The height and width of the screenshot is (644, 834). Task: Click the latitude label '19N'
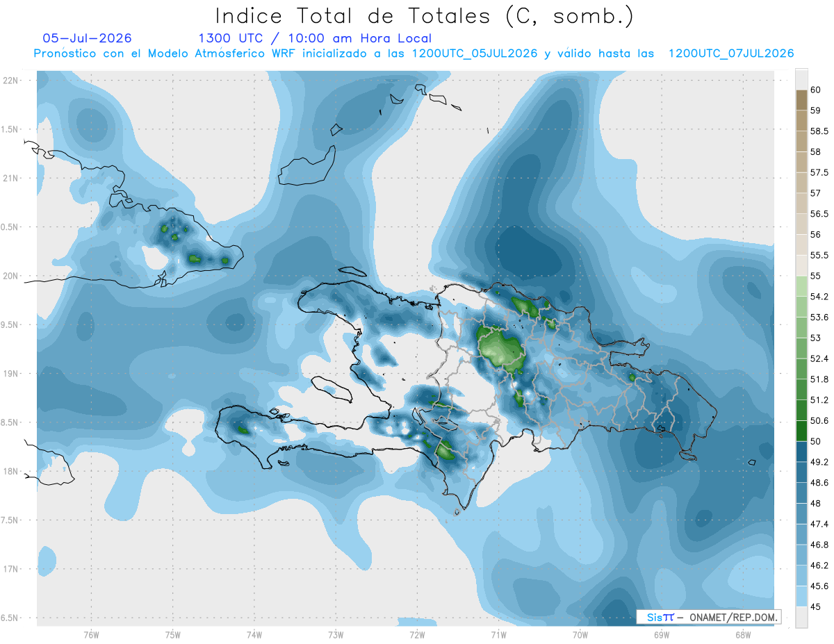pos(11,374)
